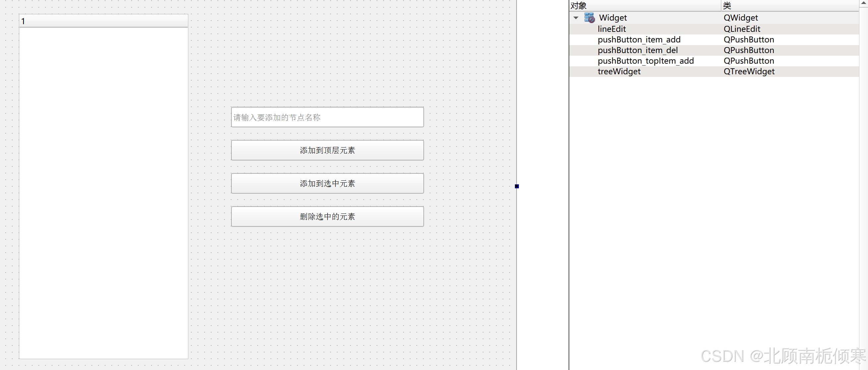The height and width of the screenshot is (370, 868).
Task: Click the Widget form icon in object tree
Action: [x=589, y=18]
